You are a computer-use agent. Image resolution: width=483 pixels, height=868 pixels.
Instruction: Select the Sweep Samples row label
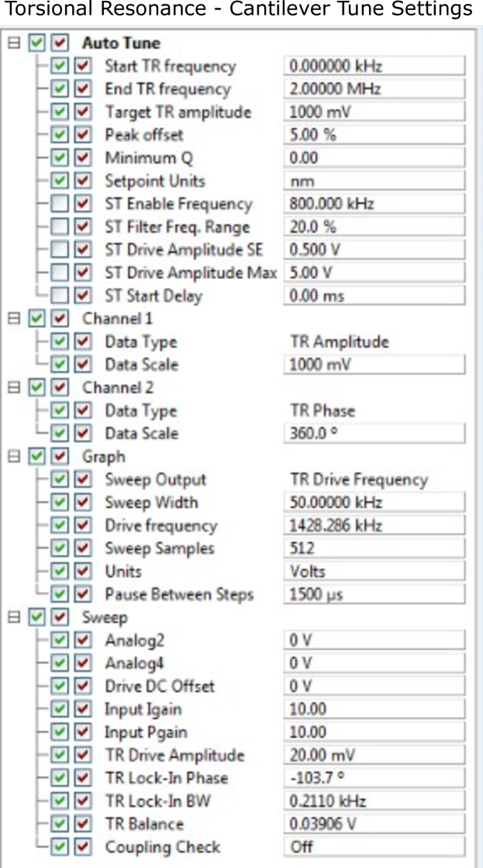160,548
